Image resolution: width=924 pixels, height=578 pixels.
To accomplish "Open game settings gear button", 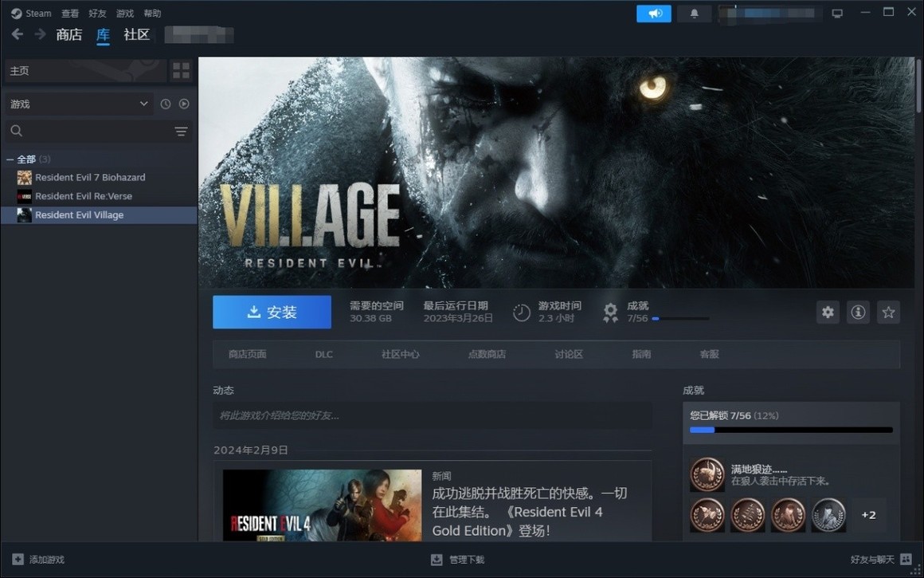I will (828, 312).
